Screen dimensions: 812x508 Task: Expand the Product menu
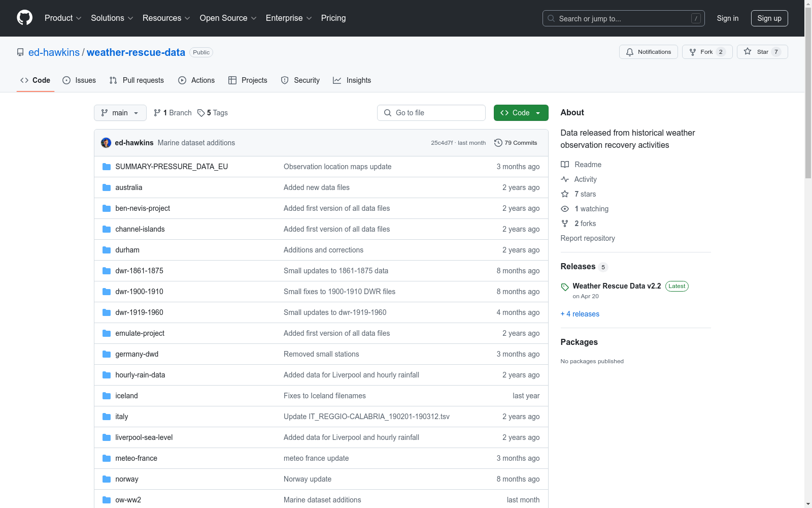click(63, 18)
